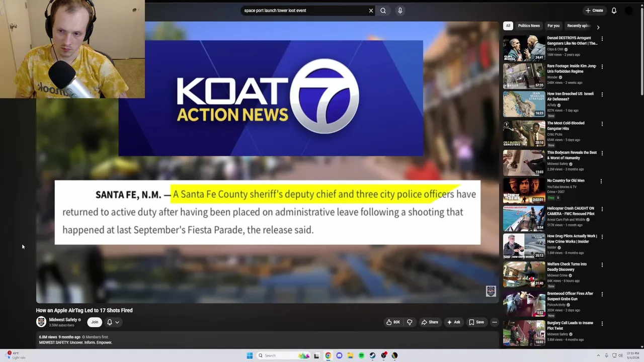The image size is (644, 362).
Task: Click the magnifier search button
Action: click(383, 11)
